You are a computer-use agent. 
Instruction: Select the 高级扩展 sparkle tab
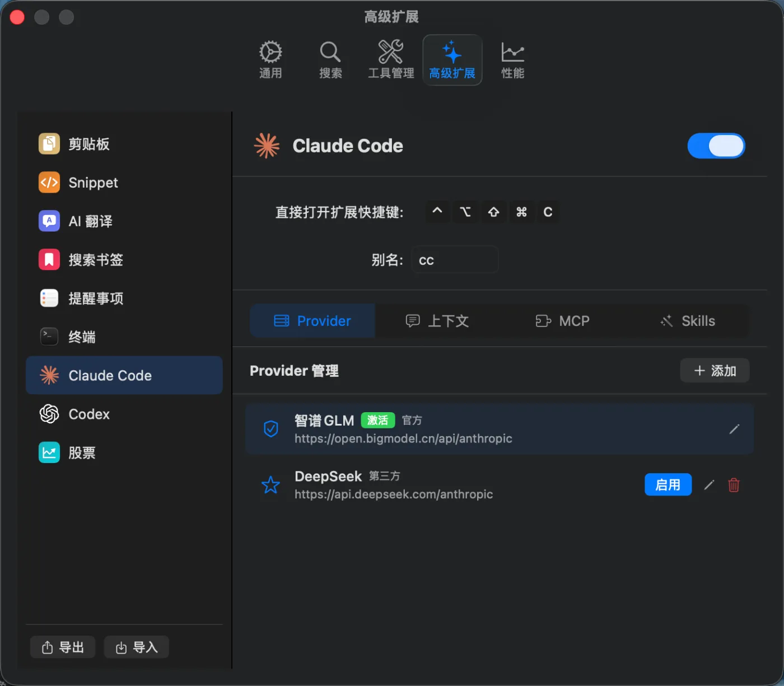[452, 60]
